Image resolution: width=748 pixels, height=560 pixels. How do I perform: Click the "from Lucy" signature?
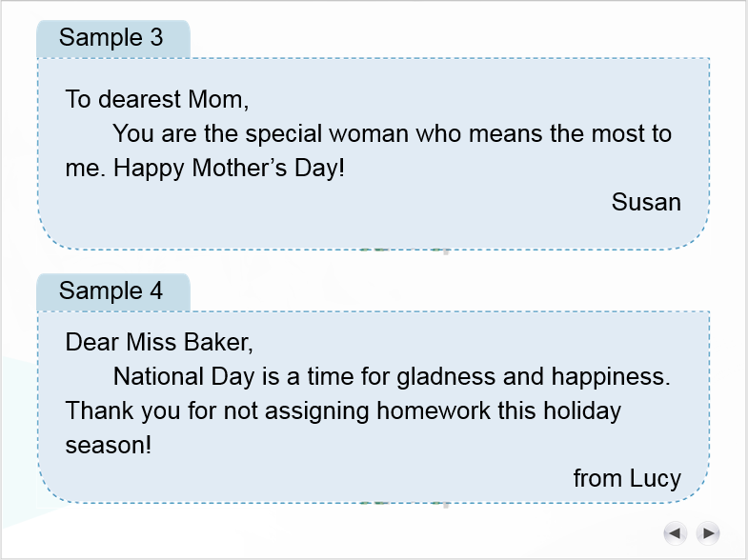point(627,478)
